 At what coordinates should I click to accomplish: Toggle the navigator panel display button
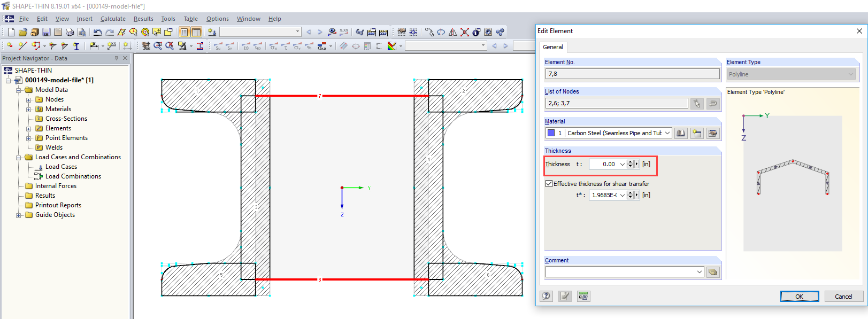[185, 32]
